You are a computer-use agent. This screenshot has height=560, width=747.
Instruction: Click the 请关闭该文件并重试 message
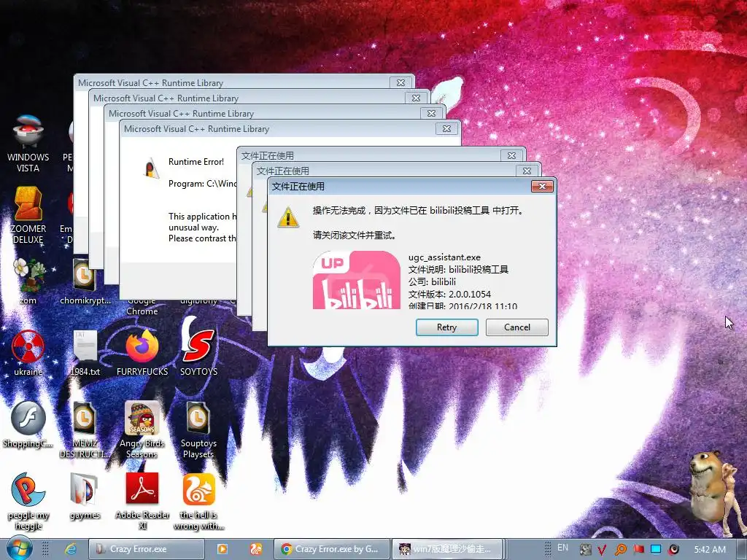tap(355, 235)
